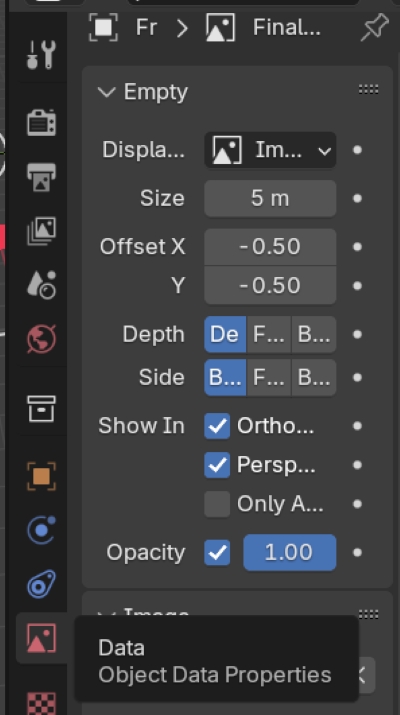Click the Opacity value slider
Screen dimensions: 400x715
click(290, 553)
